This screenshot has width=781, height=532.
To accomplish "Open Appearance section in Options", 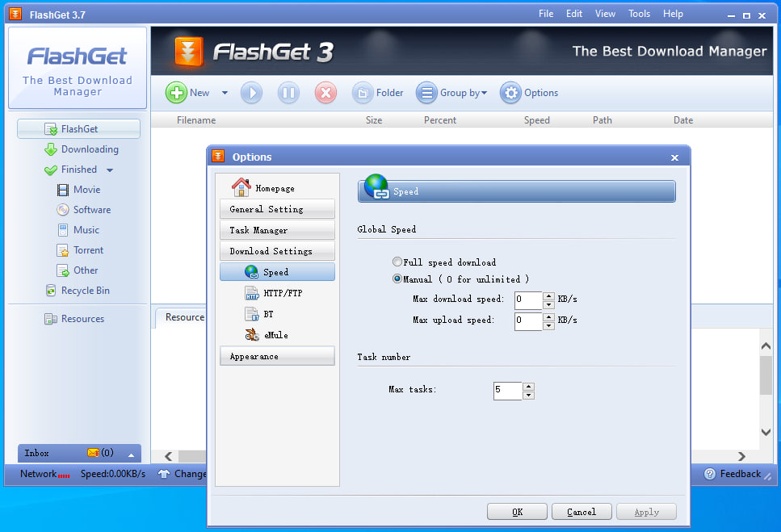I will pyautogui.click(x=277, y=356).
